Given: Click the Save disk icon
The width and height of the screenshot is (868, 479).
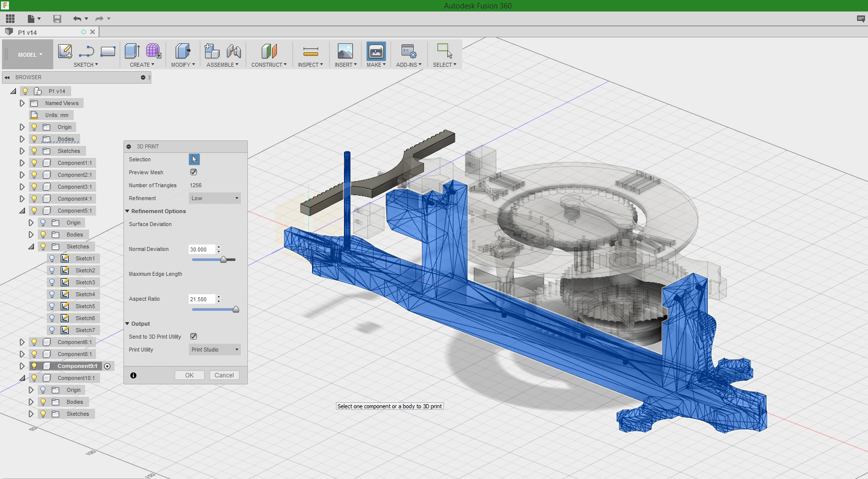Looking at the screenshot, I should pos(57,19).
